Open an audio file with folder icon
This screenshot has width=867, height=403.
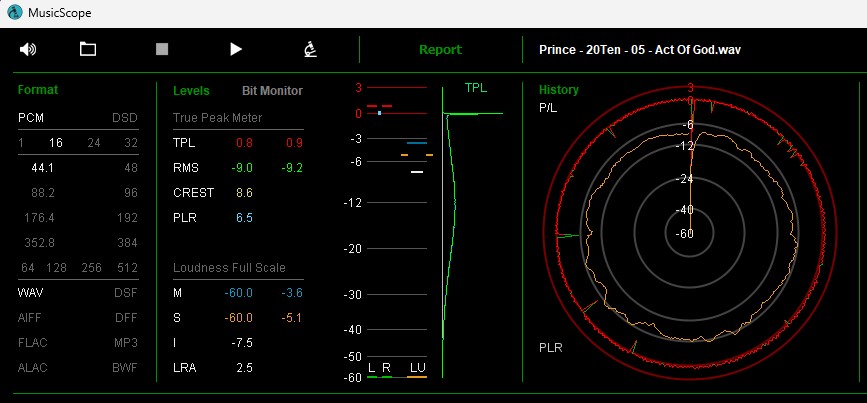click(x=88, y=49)
